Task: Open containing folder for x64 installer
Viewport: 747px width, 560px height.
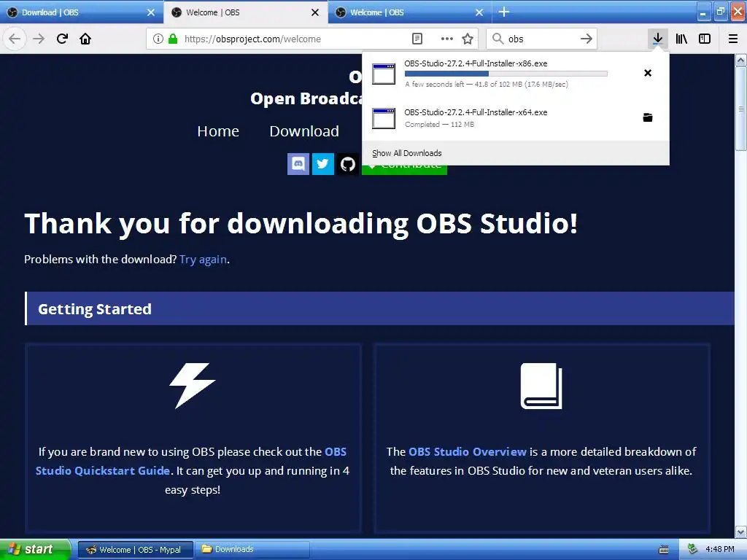Action: pyautogui.click(x=648, y=117)
